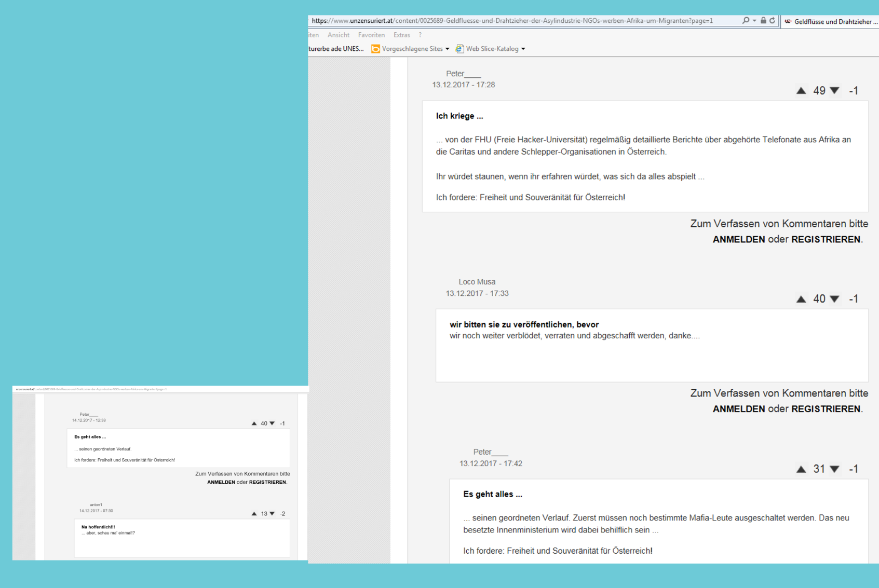Click ANMELDEN link below Peter's first comment
The height and width of the screenshot is (588, 879).
[x=738, y=239]
